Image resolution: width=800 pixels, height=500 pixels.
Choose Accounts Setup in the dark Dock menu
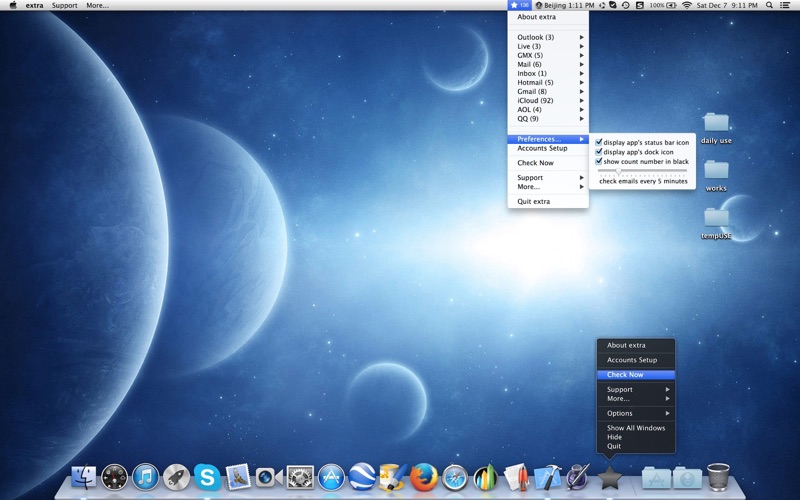[x=636, y=360]
